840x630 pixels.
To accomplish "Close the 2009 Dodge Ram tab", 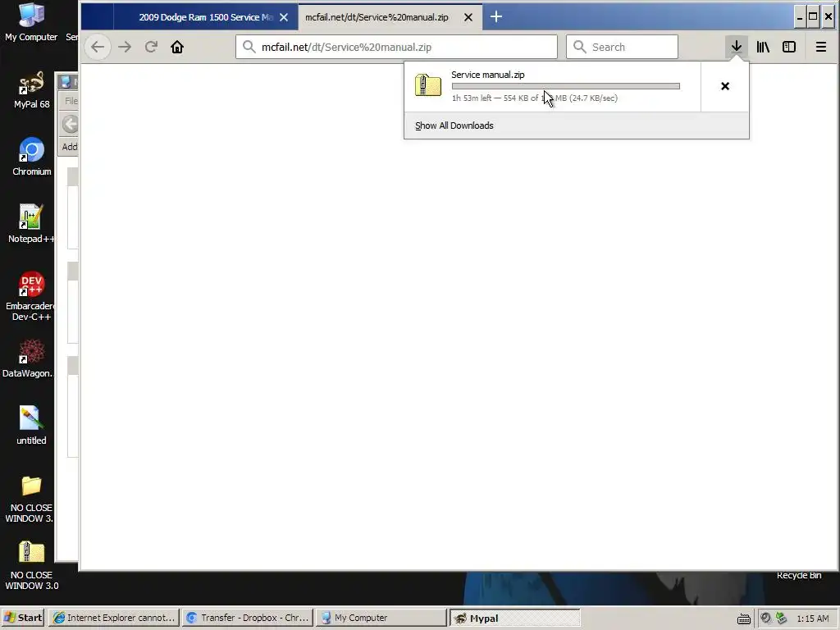I will pyautogui.click(x=284, y=17).
